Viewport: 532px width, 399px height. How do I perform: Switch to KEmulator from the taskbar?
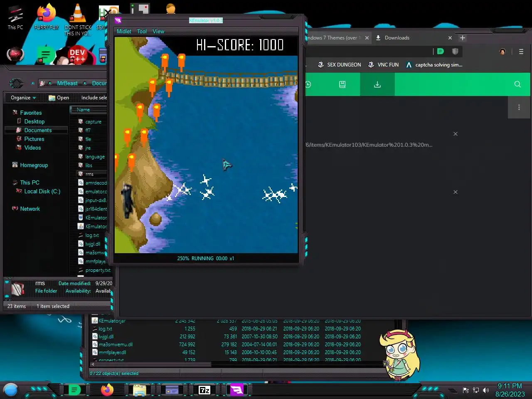click(236, 390)
